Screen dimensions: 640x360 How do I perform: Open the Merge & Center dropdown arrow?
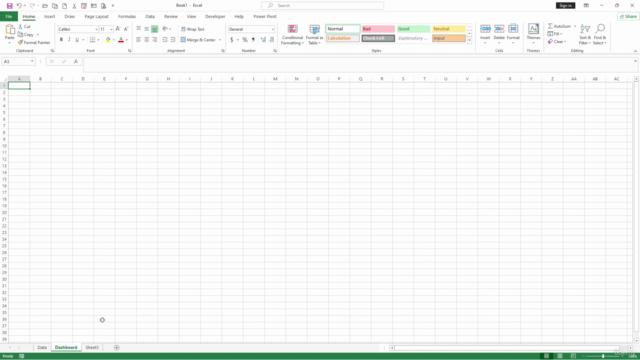pos(220,40)
